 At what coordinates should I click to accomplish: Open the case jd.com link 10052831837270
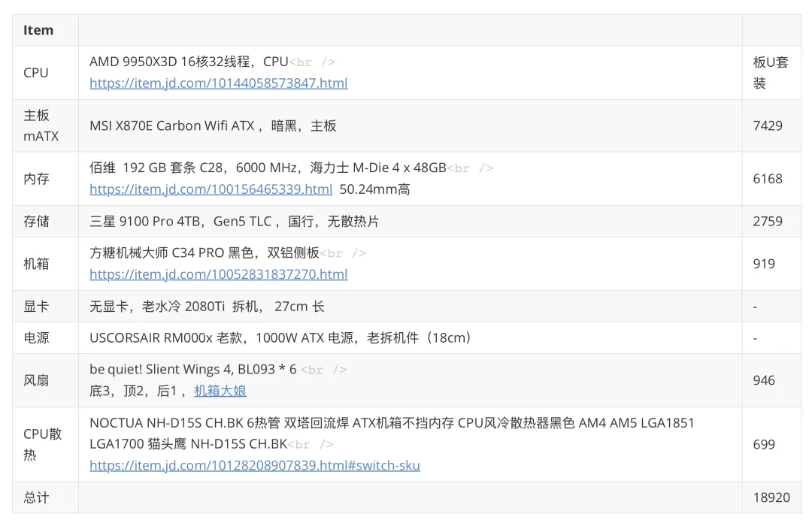219,274
